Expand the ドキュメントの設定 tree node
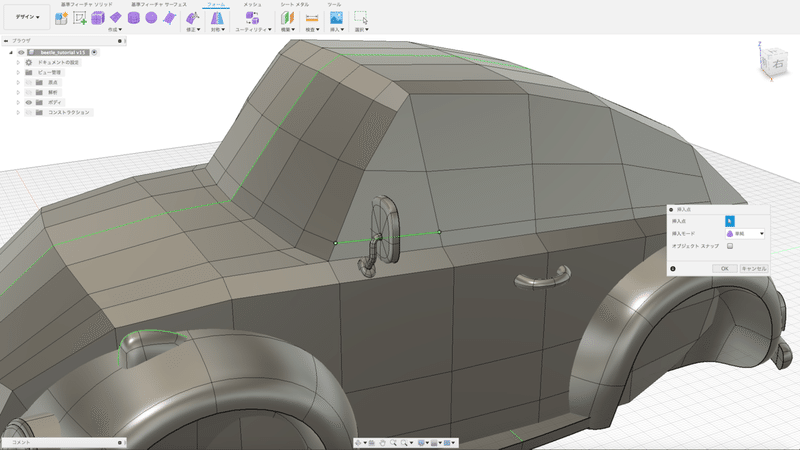This screenshot has height=450, width=800. point(18,62)
